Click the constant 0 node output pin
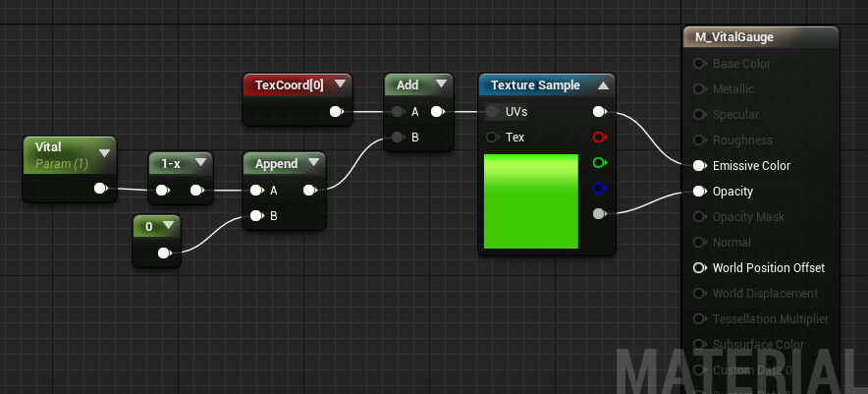The image size is (868, 394). [164, 253]
